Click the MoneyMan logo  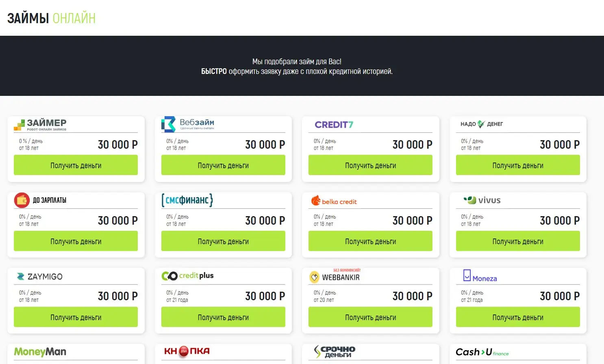tap(40, 352)
